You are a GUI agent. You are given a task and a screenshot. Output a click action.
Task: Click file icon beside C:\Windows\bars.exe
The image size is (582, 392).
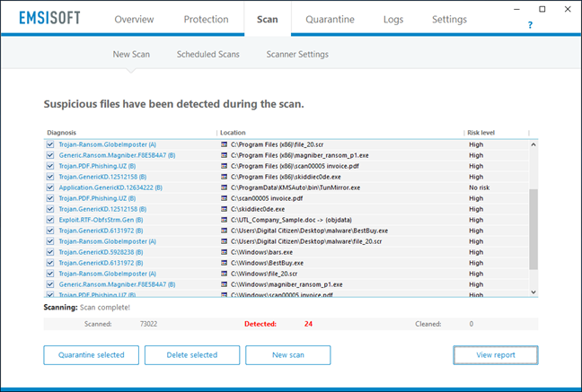pos(225,252)
